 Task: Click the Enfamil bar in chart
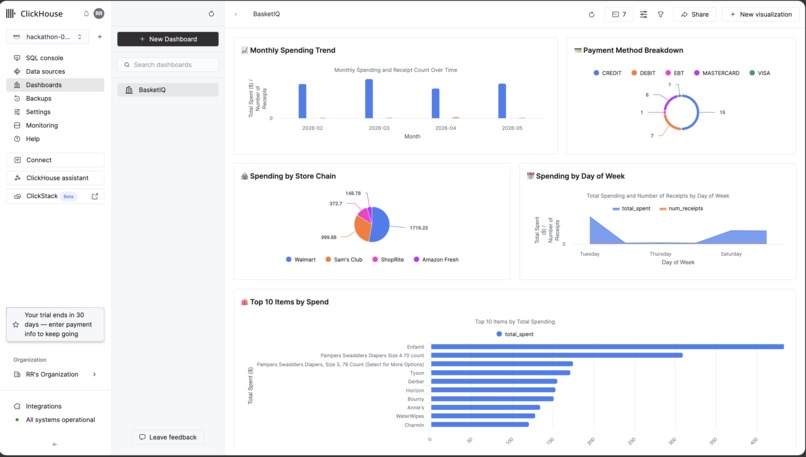(607, 347)
